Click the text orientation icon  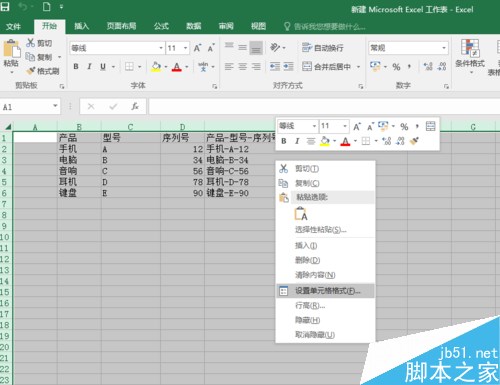[275, 47]
